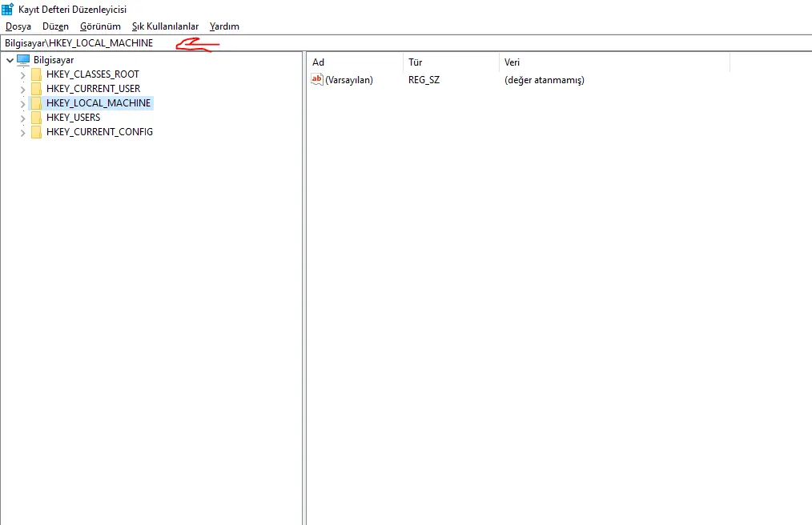Viewport: 812px width, 525px height.
Task: Click the REG_SZ type cell
Action: coord(424,80)
